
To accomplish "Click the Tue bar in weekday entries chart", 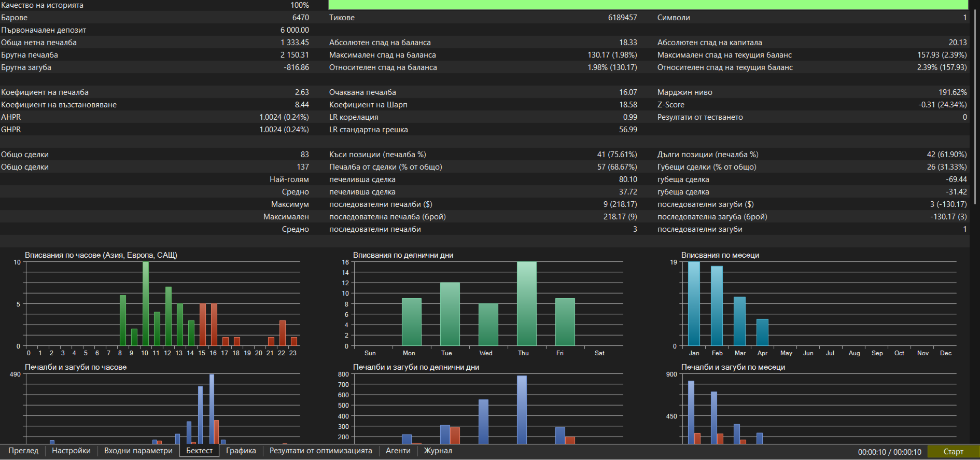I will click(x=450, y=314).
